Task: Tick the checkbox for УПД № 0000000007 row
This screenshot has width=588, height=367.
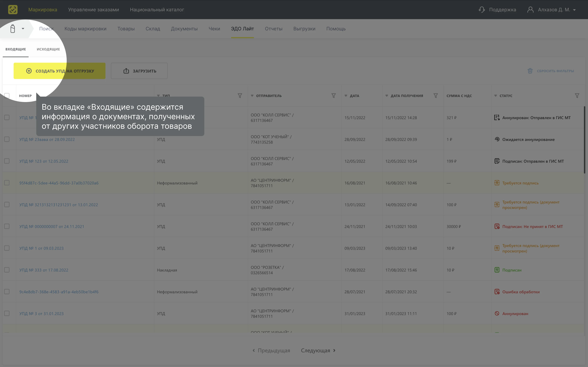Action: point(7,226)
